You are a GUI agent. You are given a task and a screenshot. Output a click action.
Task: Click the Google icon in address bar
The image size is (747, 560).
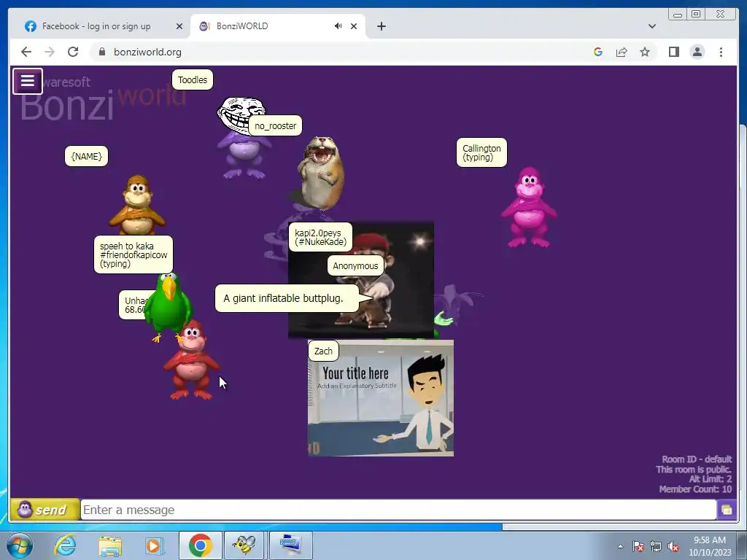[598, 52]
